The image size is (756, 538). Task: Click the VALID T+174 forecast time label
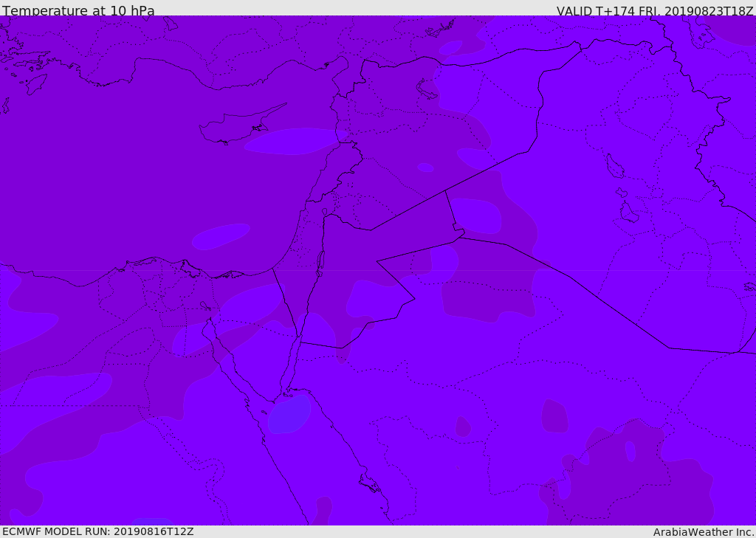pyautogui.click(x=655, y=11)
